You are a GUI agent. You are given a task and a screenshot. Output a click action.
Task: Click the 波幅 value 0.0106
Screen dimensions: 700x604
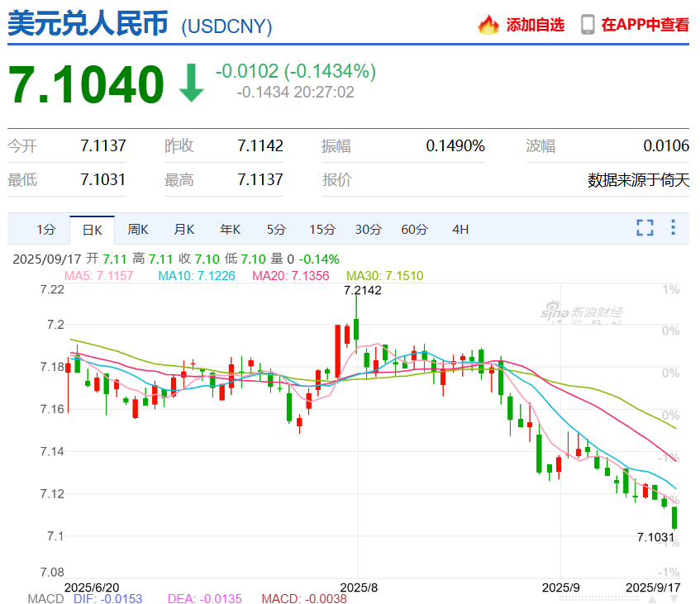666,145
